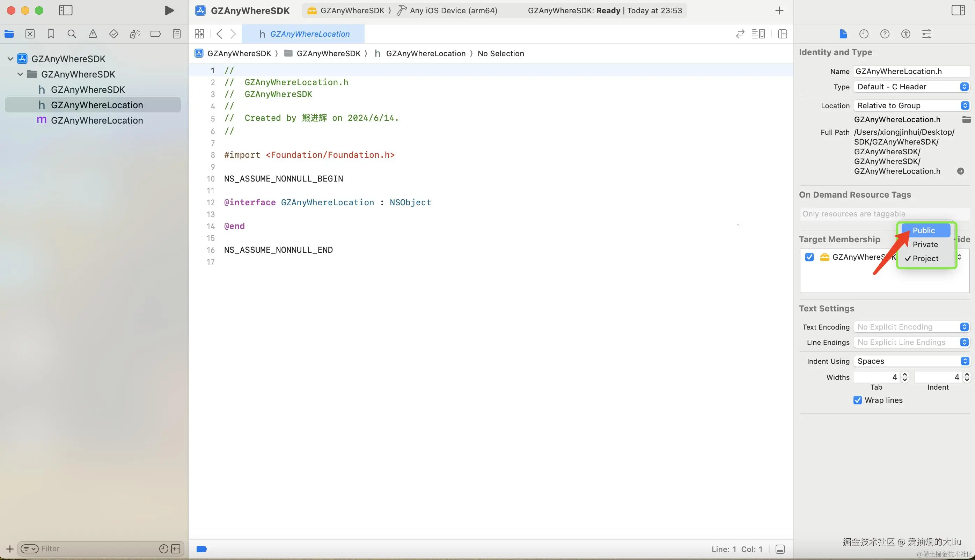Image resolution: width=975 pixels, height=560 pixels.
Task: Open the Indent Using Spaces dropdown
Action: [x=911, y=361]
